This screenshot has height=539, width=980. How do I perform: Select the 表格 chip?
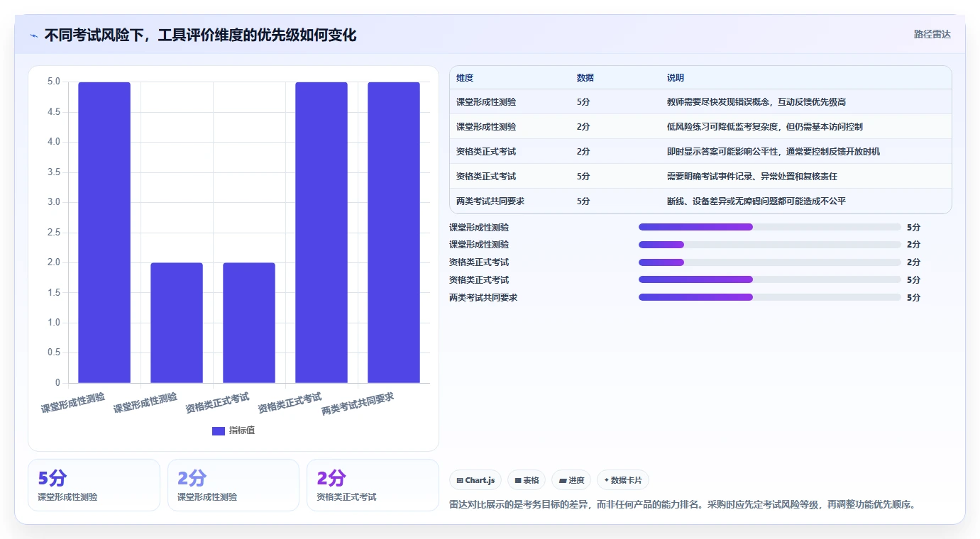coord(527,480)
